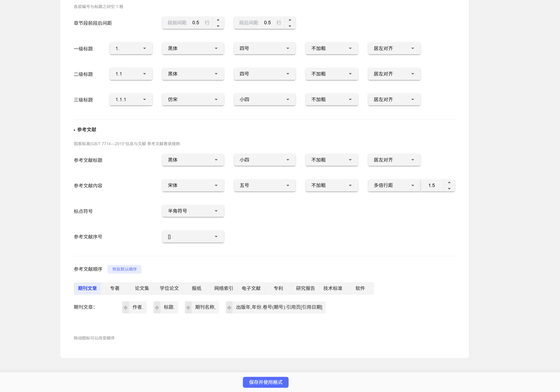Click 段前间距 value input field
The width and height of the screenshot is (560, 392).
[x=196, y=23]
